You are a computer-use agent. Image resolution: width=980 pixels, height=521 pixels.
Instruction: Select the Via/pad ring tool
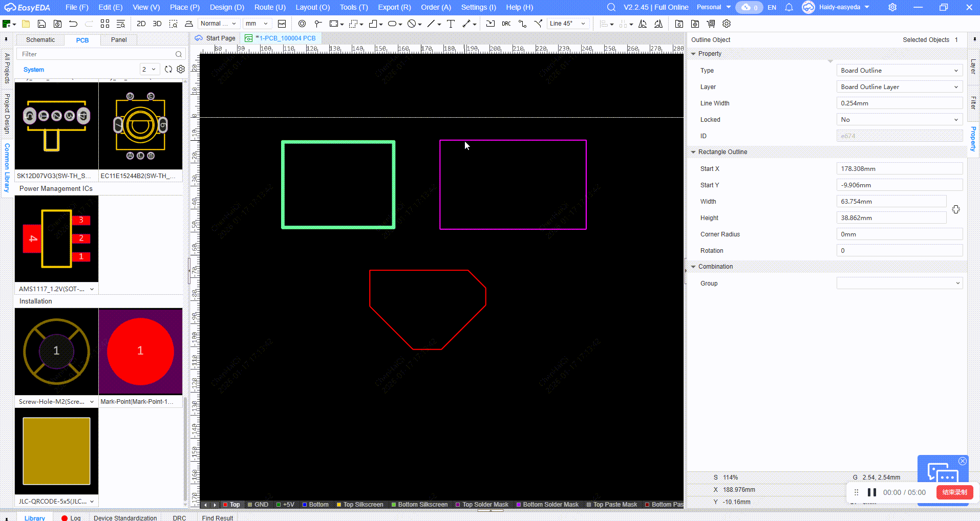(x=302, y=24)
